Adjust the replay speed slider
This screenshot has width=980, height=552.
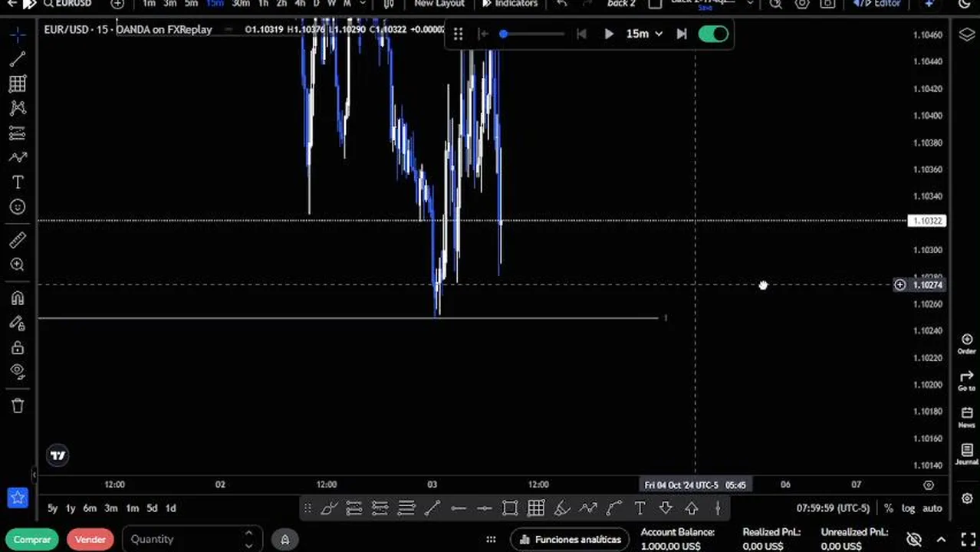pyautogui.click(x=533, y=34)
